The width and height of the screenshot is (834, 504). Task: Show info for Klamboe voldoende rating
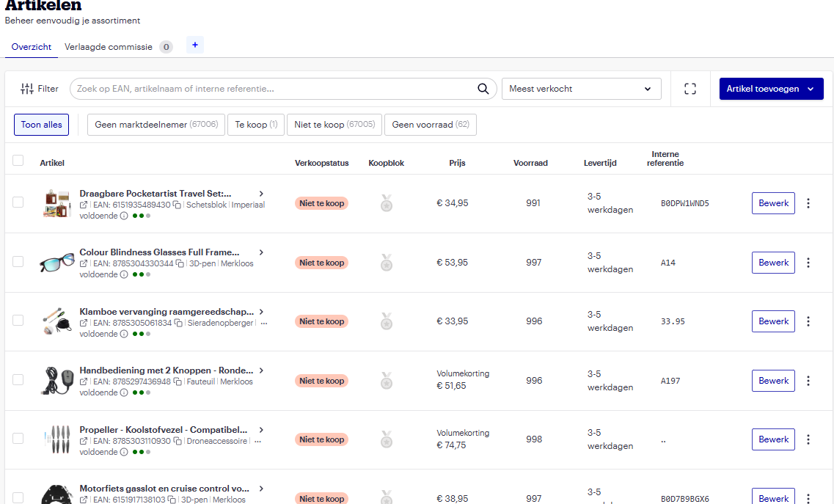tap(124, 335)
